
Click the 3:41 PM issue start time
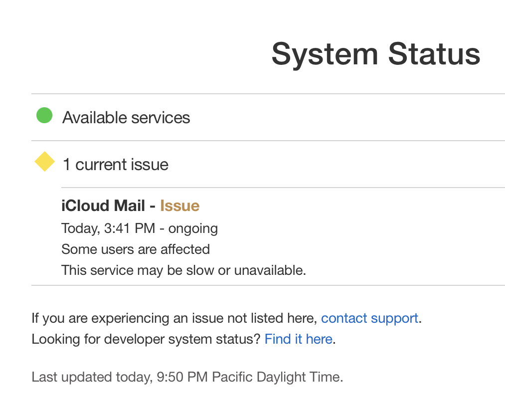[x=130, y=228]
